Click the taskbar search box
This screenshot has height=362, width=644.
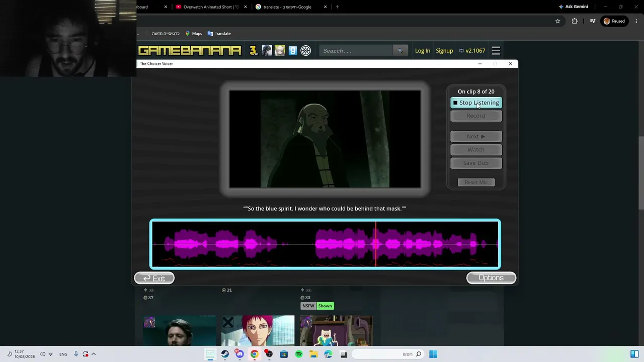point(387,354)
